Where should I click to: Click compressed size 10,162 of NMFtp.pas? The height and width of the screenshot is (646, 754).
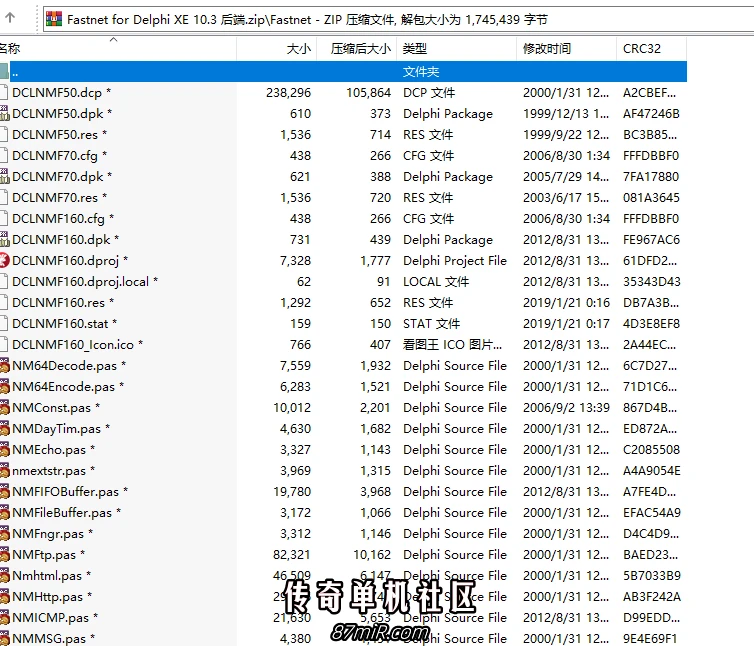point(372,555)
